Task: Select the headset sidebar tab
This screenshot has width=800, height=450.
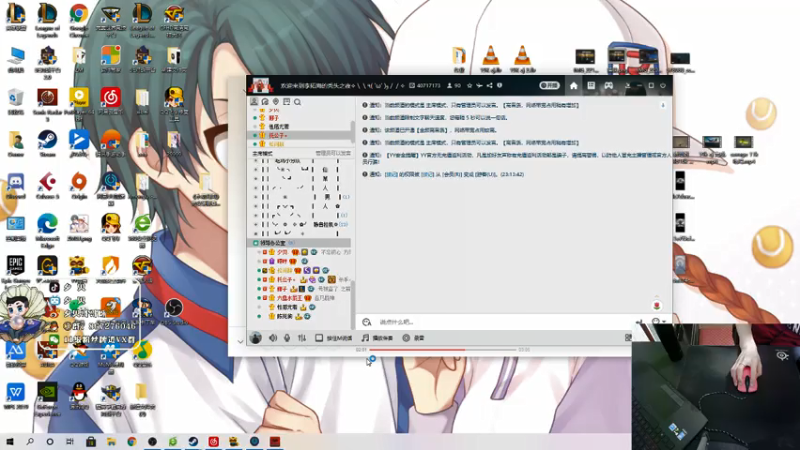Action: click(265, 102)
